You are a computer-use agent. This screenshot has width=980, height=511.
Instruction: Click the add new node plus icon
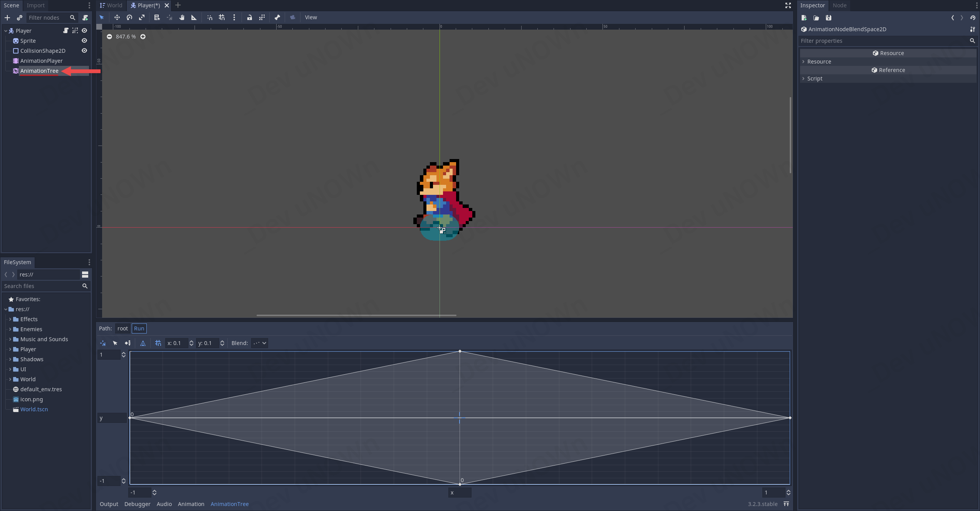pyautogui.click(x=7, y=18)
